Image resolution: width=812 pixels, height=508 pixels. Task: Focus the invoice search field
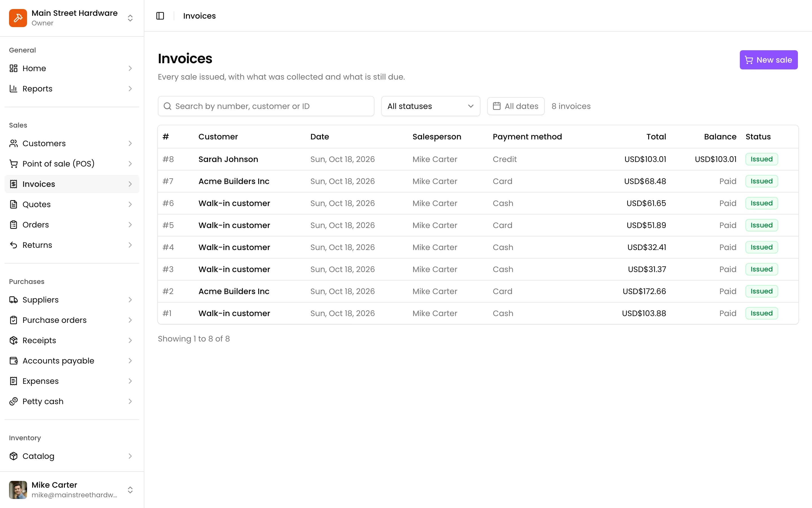(x=266, y=106)
